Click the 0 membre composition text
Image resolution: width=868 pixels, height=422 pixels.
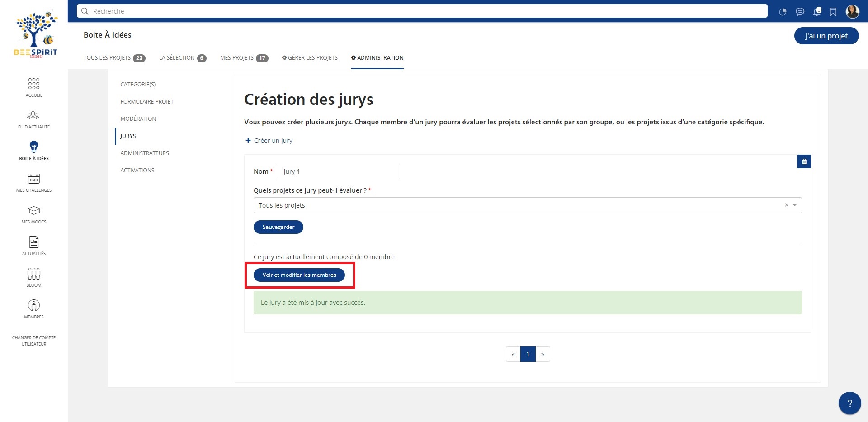pyautogui.click(x=324, y=257)
